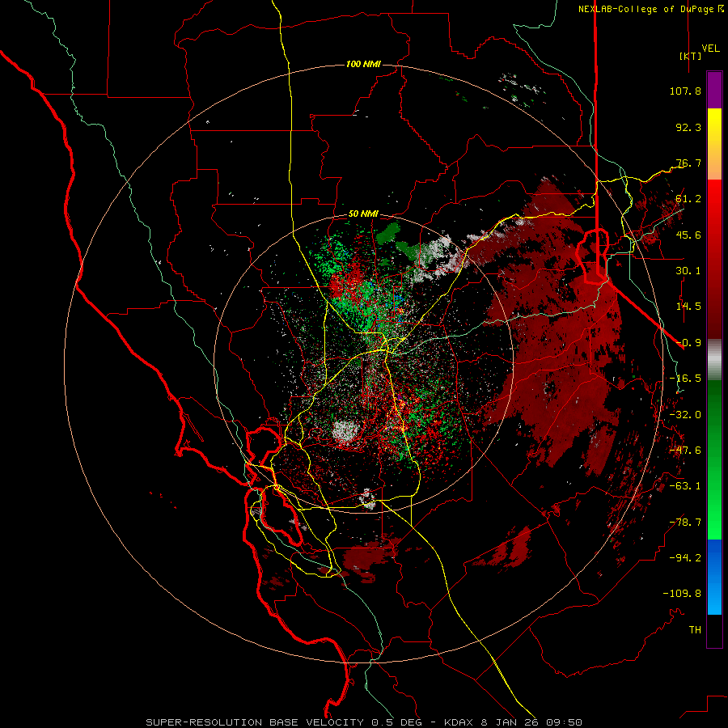Click the -47.6 legend value
Image resolution: width=728 pixels, height=728 pixels.
click(x=685, y=451)
